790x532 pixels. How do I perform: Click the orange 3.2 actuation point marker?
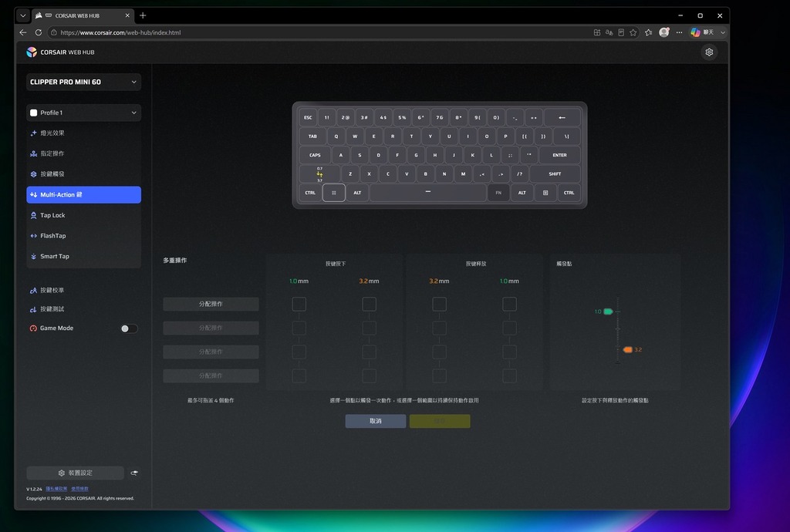pos(628,349)
